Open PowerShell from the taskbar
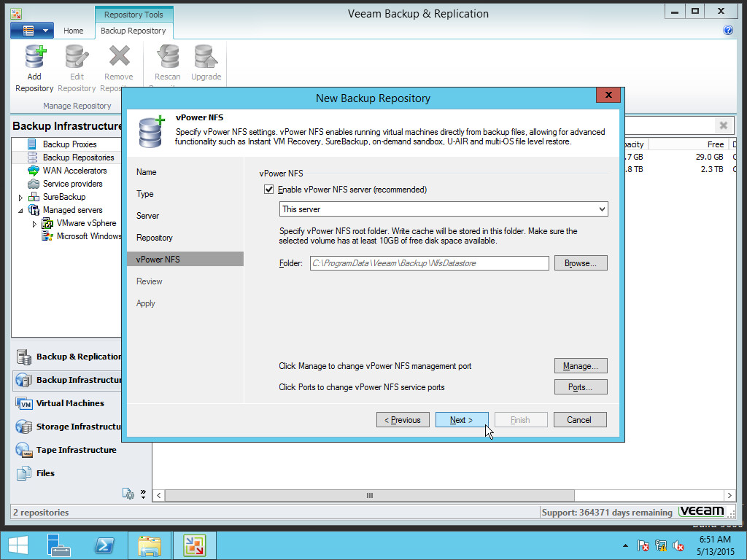Image resolution: width=747 pixels, height=560 pixels. (104, 545)
